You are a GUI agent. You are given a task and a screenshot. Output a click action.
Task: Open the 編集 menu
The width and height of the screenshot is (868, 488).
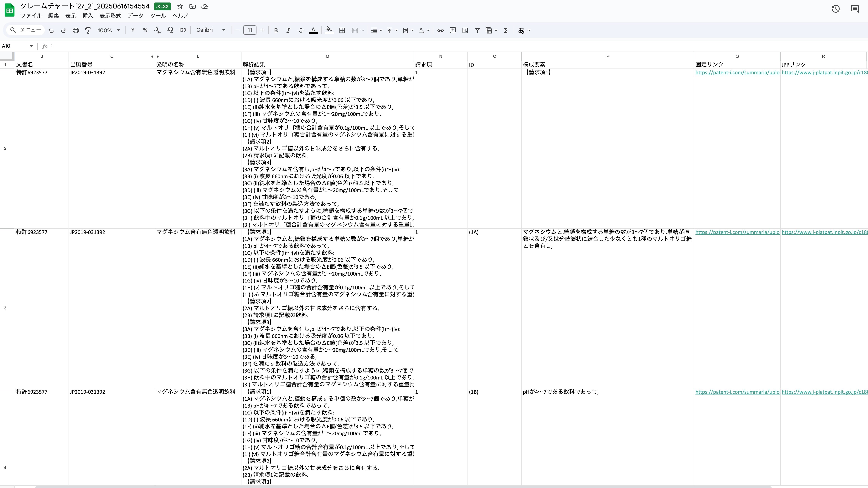[x=53, y=16]
